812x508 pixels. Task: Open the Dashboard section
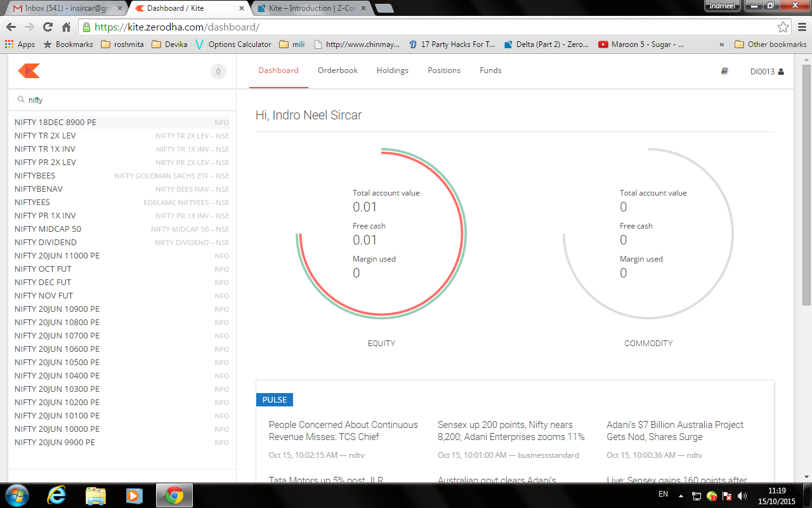[x=278, y=70]
